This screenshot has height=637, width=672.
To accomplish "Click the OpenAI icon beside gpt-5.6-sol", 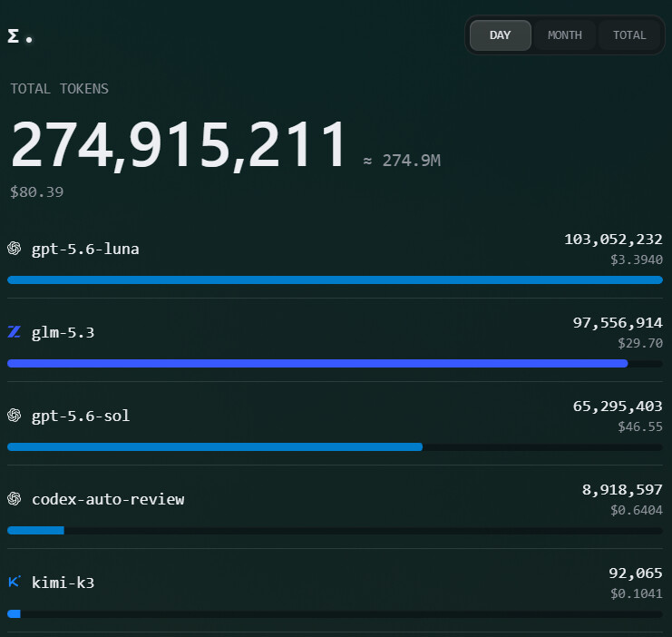I will (15, 416).
